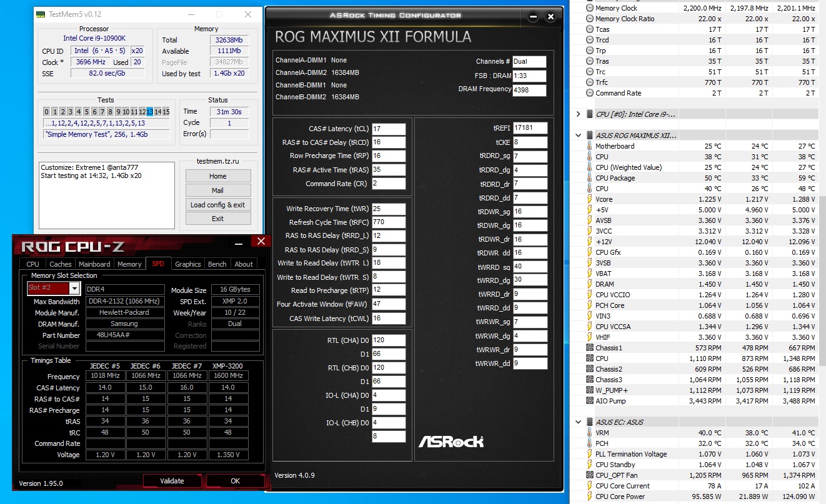Click the Validate button in CPU-Z
The image size is (826, 504).
pyautogui.click(x=172, y=481)
